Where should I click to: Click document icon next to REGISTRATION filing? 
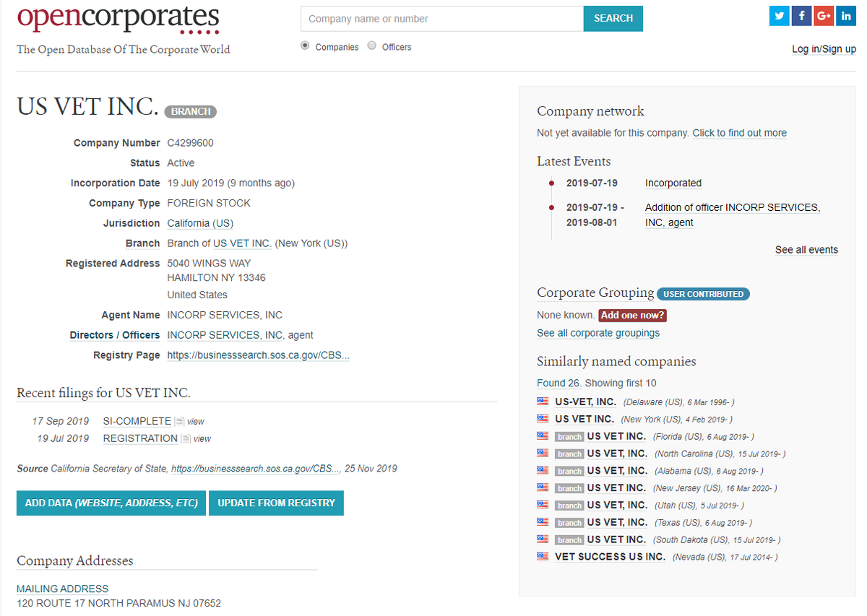(185, 438)
